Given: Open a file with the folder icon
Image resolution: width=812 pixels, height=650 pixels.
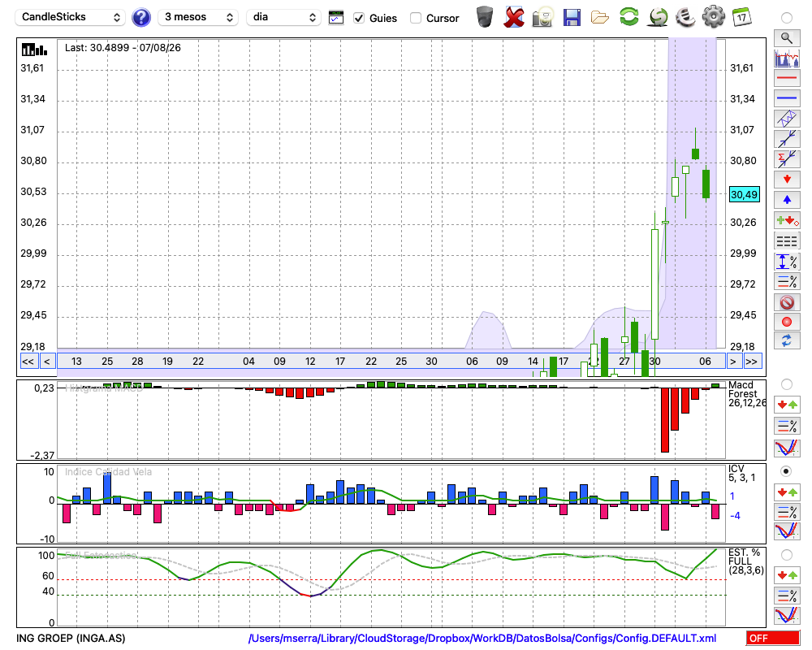Looking at the screenshot, I should 600,18.
